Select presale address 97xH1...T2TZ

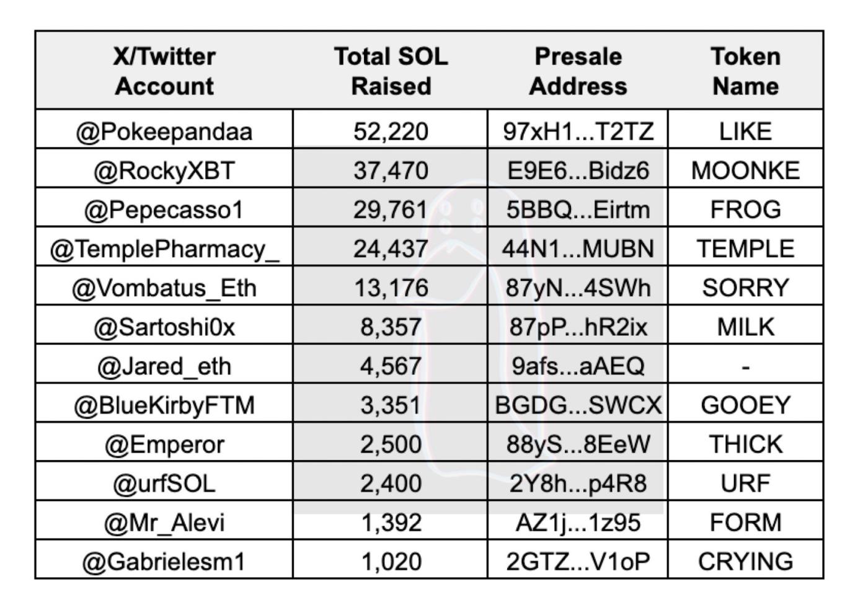(578, 131)
